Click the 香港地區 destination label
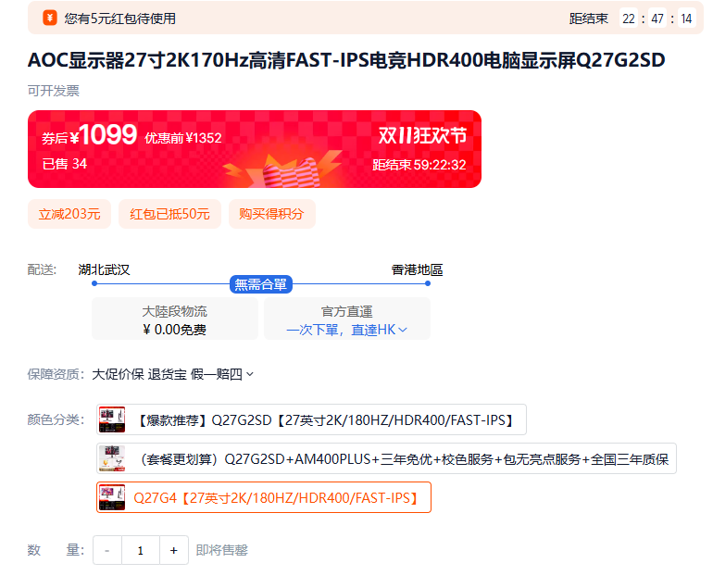713x588 pixels. 417,269
